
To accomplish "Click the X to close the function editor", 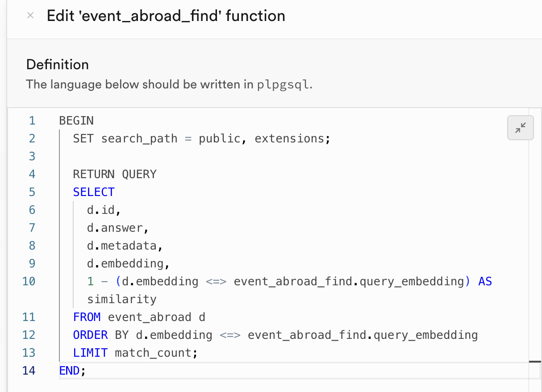I will pyautogui.click(x=29, y=15).
